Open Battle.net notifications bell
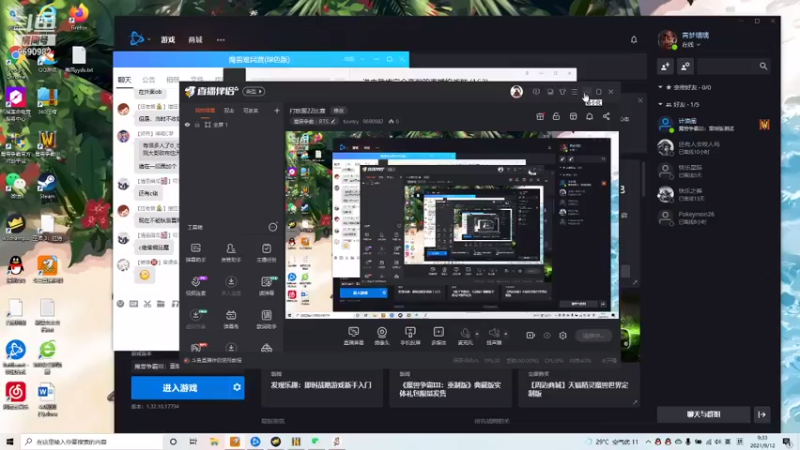 click(634, 39)
